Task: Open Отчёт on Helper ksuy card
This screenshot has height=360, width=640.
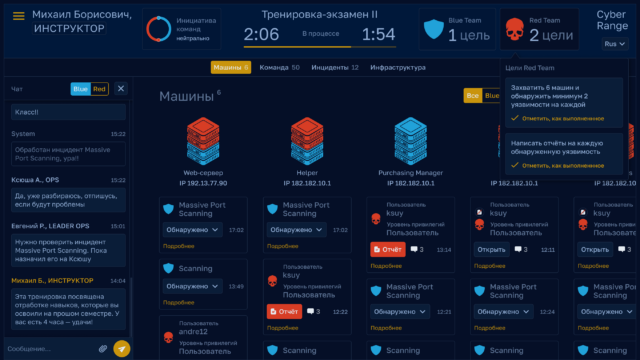Action: tap(284, 311)
